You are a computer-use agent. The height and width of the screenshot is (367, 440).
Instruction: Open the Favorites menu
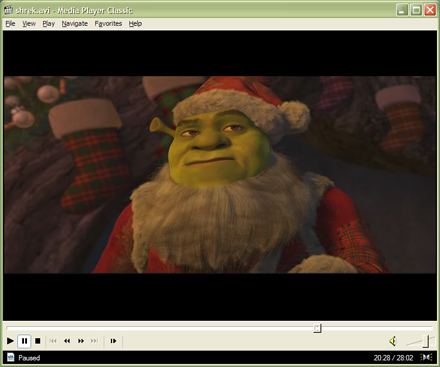tap(108, 24)
